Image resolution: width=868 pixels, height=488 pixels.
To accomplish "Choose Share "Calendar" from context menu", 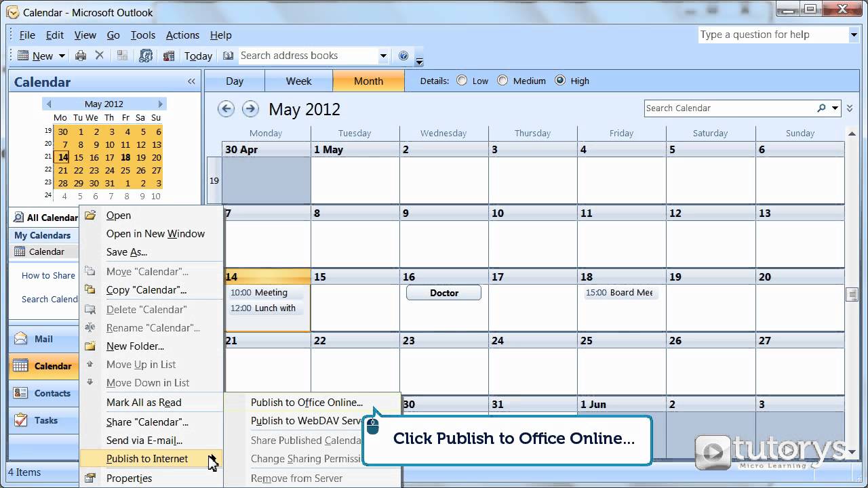I will pyautogui.click(x=147, y=422).
